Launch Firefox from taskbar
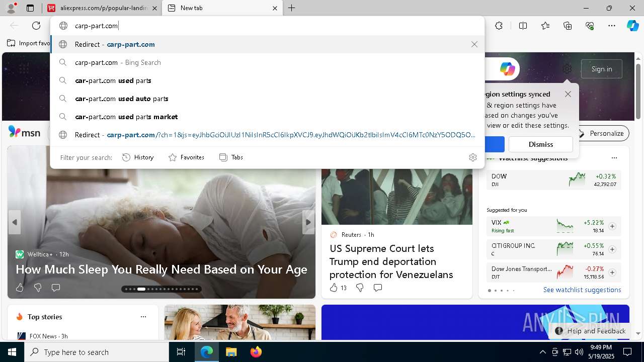 click(x=256, y=352)
